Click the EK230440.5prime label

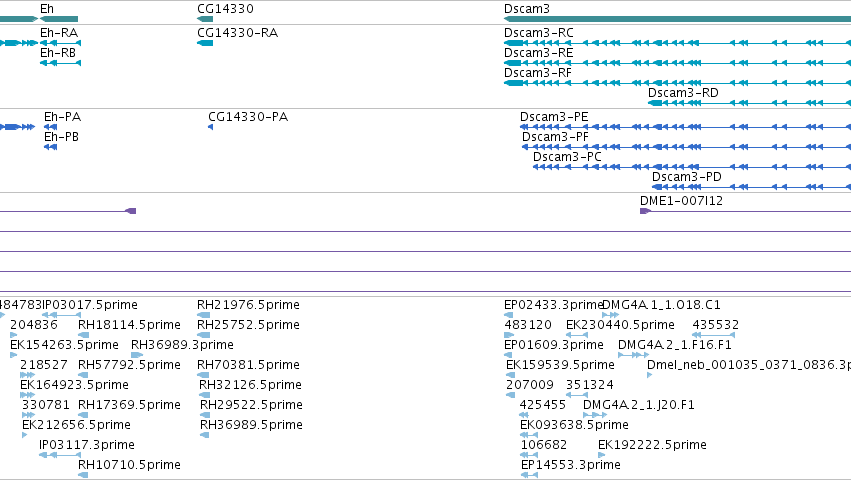(x=620, y=325)
